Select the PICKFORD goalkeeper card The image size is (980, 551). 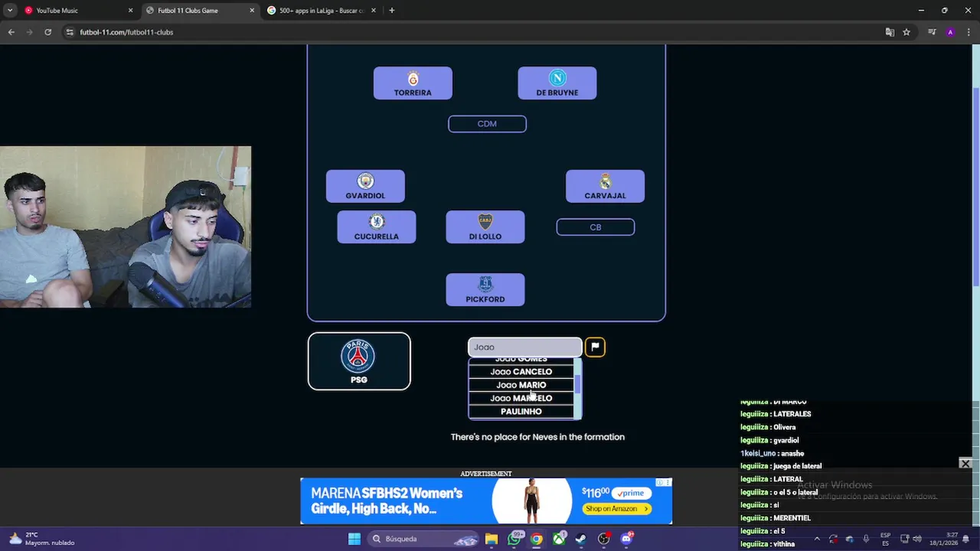pyautogui.click(x=485, y=289)
